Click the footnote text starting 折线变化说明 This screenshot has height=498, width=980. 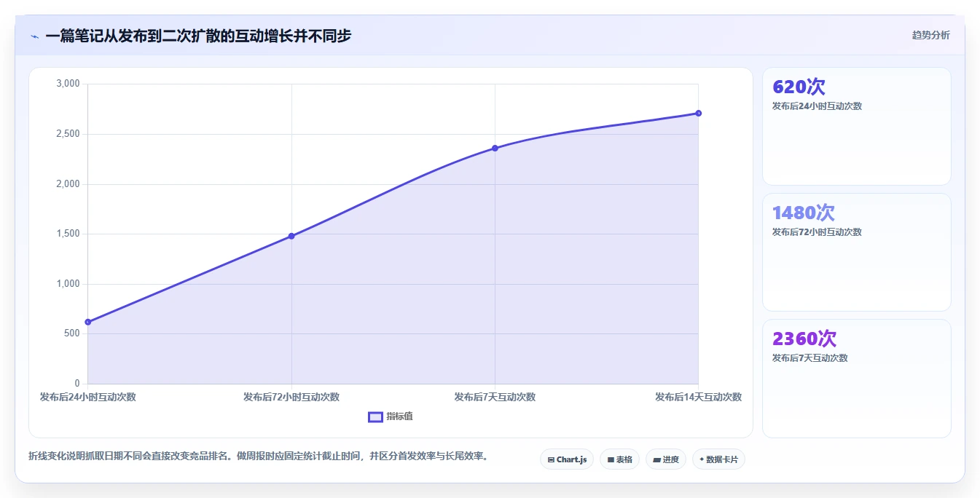point(258,456)
